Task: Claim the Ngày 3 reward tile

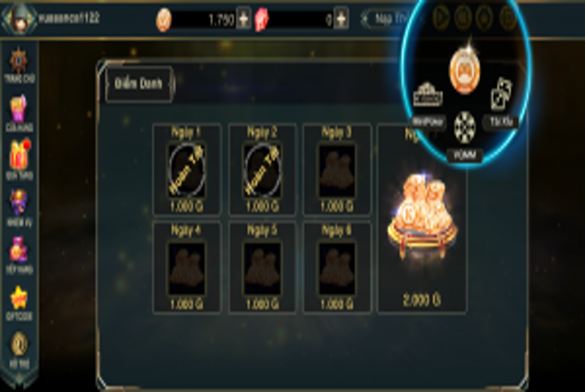Action: pos(337,170)
